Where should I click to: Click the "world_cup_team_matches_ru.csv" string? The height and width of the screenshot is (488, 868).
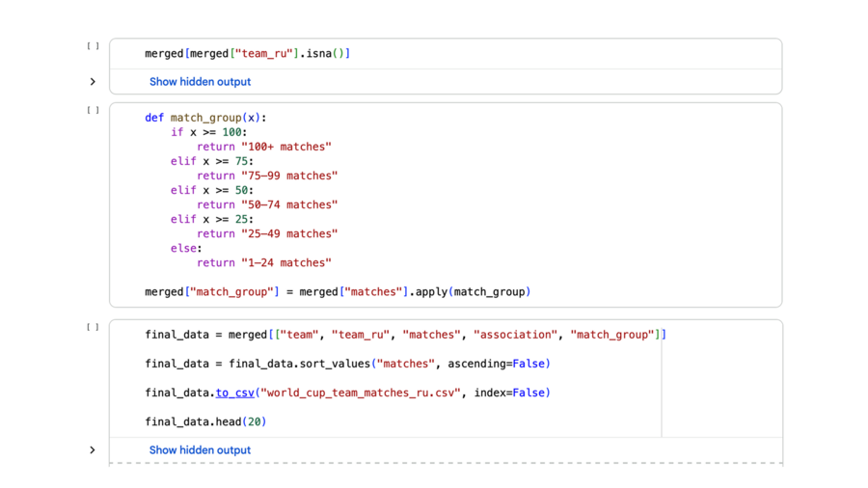[361, 393]
